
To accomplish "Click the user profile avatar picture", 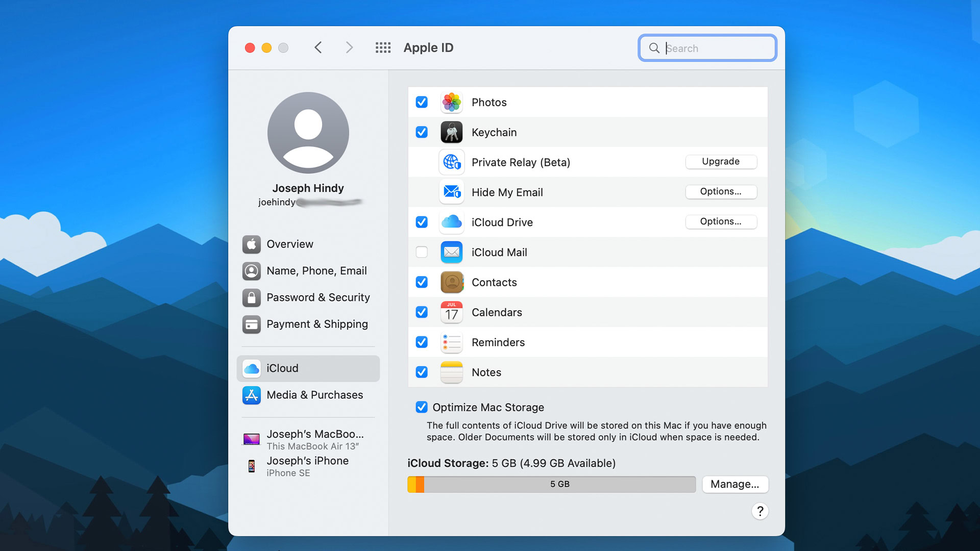I will click(x=308, y=133).
